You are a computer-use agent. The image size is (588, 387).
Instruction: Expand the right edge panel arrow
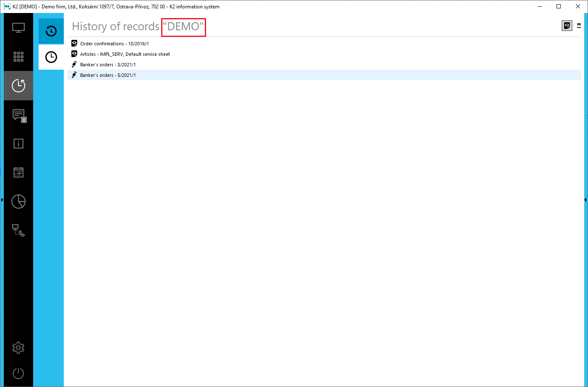tap(585, 200)
